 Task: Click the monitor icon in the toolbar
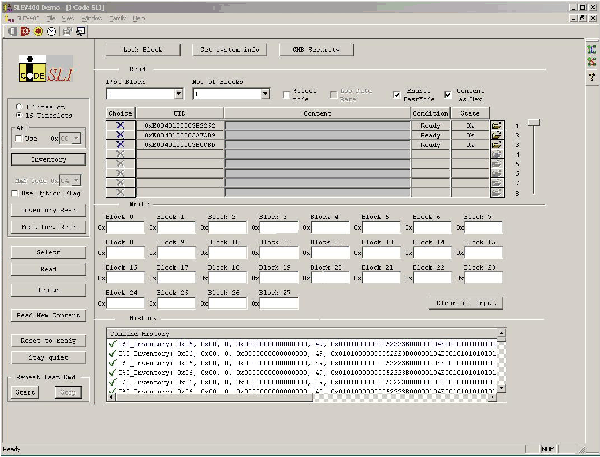79,31
